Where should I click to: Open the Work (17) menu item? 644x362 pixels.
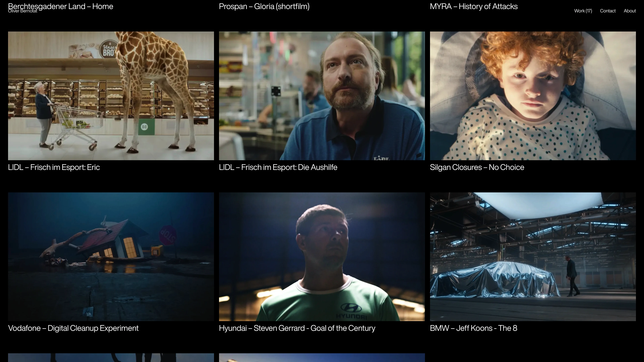click(x=583, y=11)
